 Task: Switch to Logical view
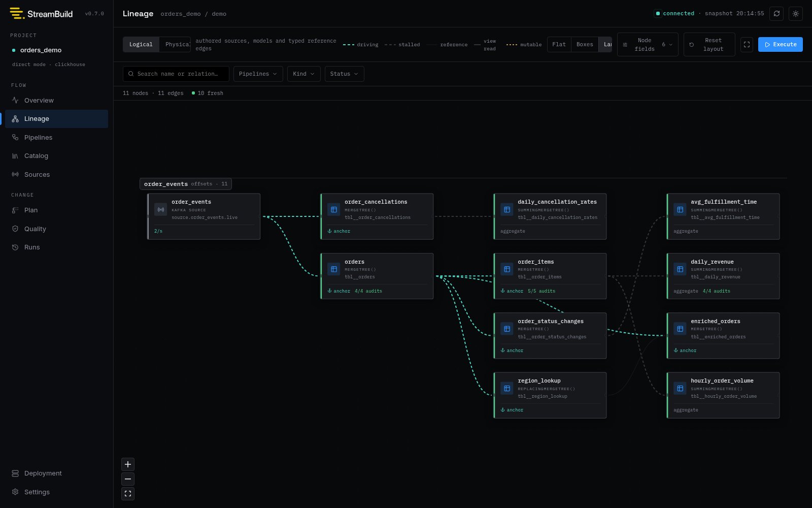pos(141,45)
